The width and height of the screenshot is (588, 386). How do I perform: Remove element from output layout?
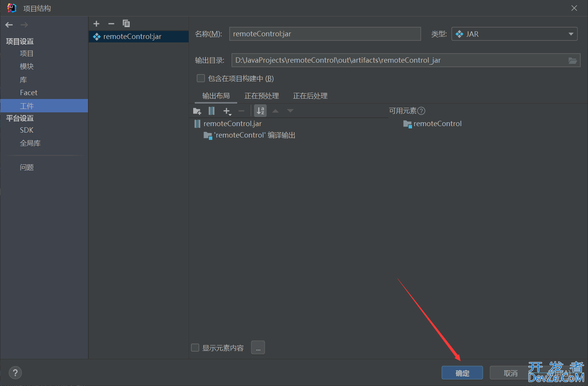pos(241,111)
